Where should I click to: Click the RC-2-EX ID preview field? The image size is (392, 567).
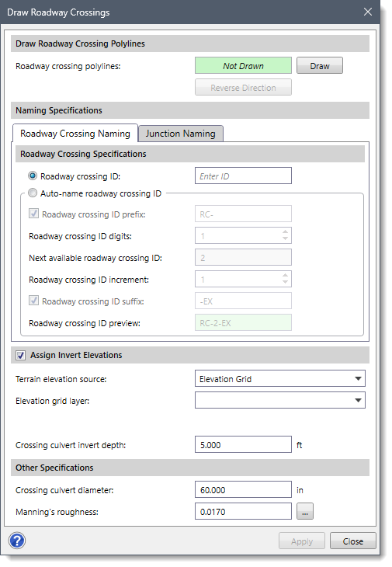coord(243,322)
